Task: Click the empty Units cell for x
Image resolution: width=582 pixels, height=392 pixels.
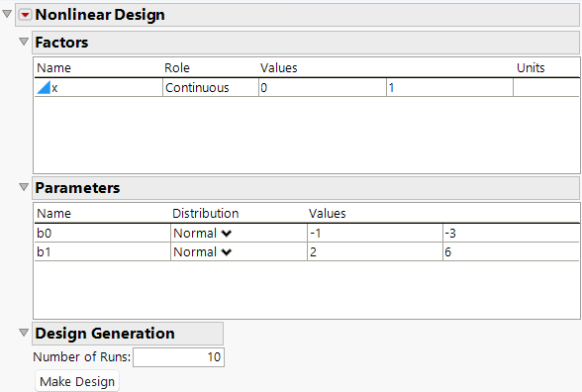Action: [546, 87]
